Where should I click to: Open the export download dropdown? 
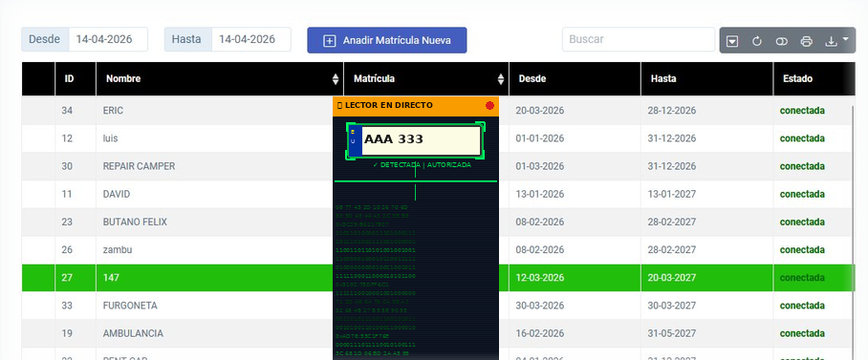tap(836, 40)
